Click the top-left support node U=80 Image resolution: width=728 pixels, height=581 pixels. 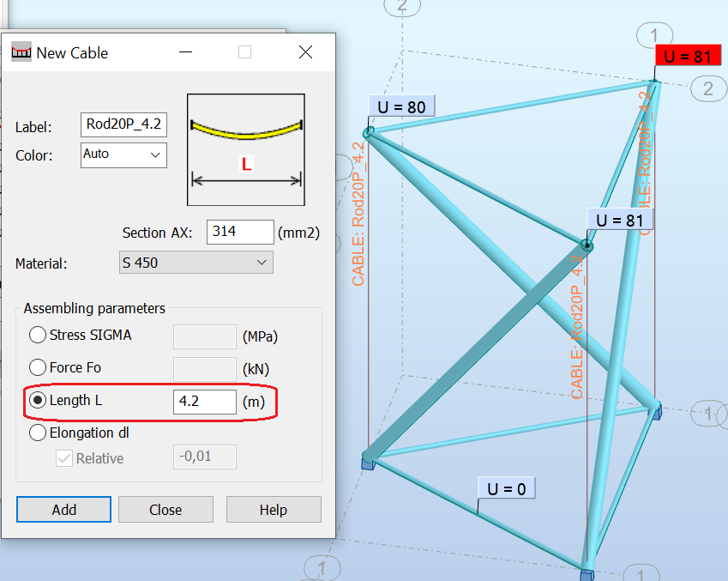pos(368,133)
